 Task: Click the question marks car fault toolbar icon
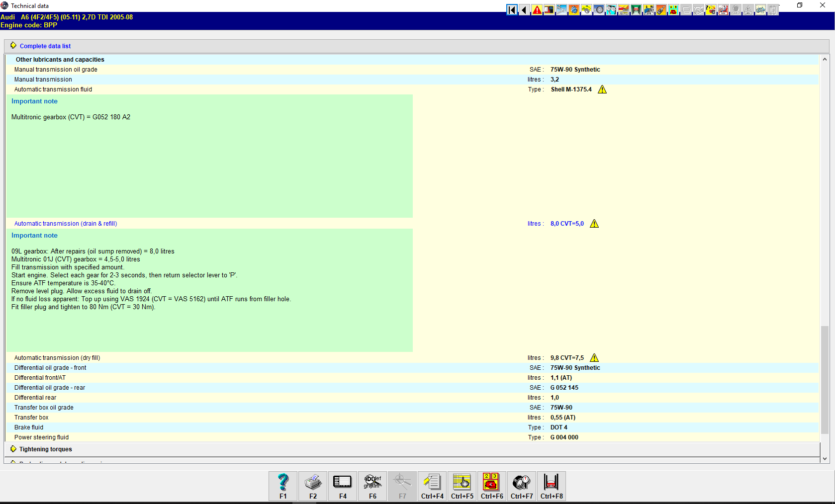click(x=711, y=10)
